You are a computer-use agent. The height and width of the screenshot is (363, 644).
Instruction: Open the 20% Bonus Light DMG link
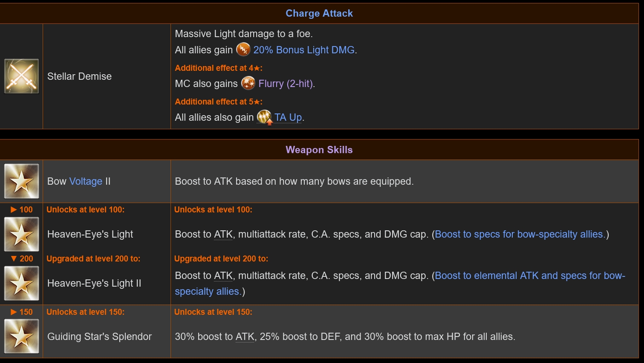point(304,50)
